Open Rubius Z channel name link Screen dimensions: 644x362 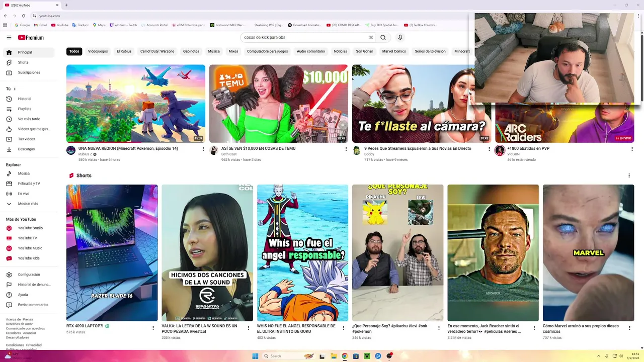coord(86,154)
